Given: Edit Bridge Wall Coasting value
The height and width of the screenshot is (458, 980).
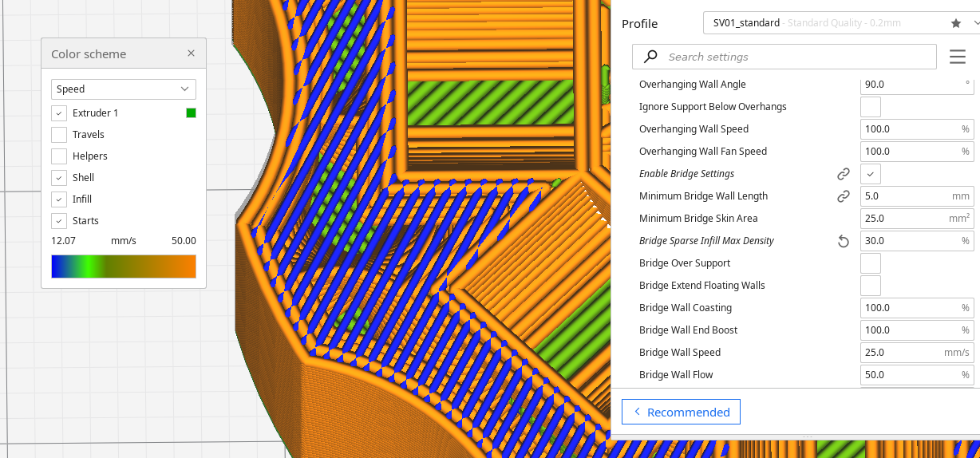Looking at the screenshot, I should click(x=917, y=308).
